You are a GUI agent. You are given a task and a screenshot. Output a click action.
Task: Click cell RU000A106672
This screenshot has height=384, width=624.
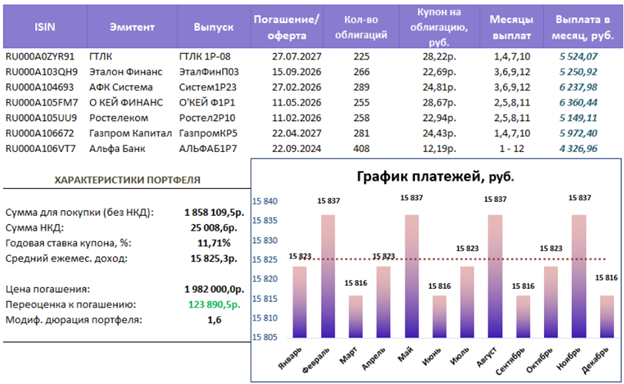coord(39,133)
